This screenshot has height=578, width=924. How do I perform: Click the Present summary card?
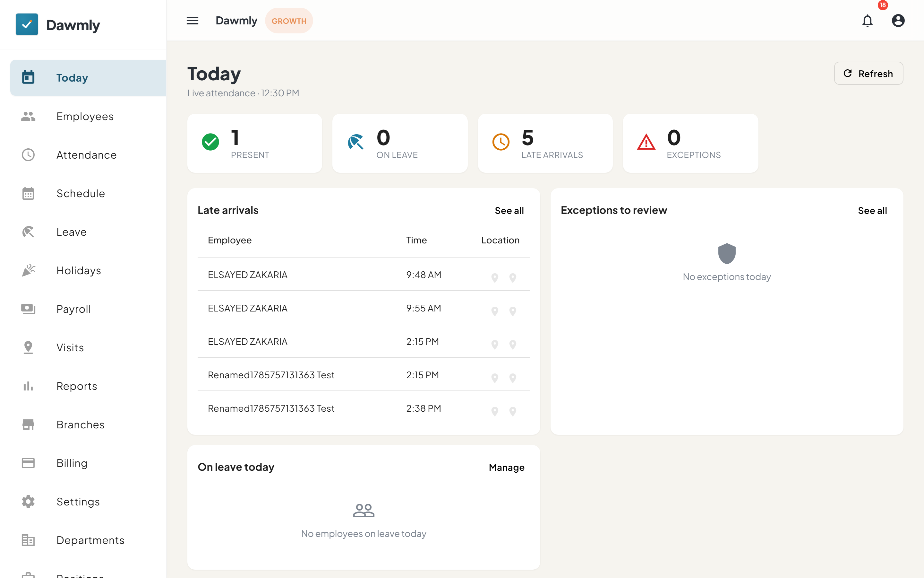pos(255,143)
